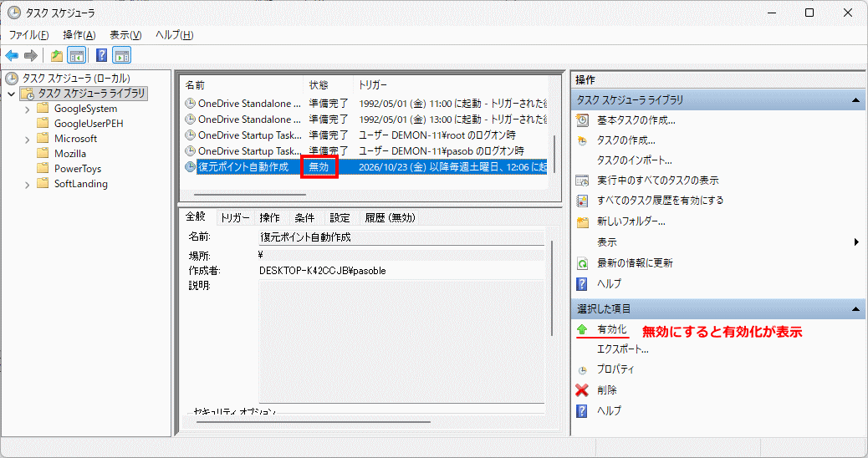Click the red X 削除 icon
The height and width of the screenshot is (458, 868).
point(582,390)
